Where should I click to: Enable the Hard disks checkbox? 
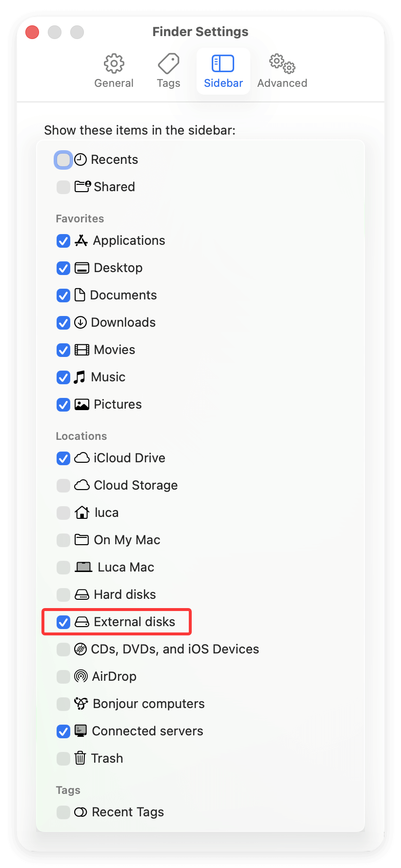(x=63, y=594)
